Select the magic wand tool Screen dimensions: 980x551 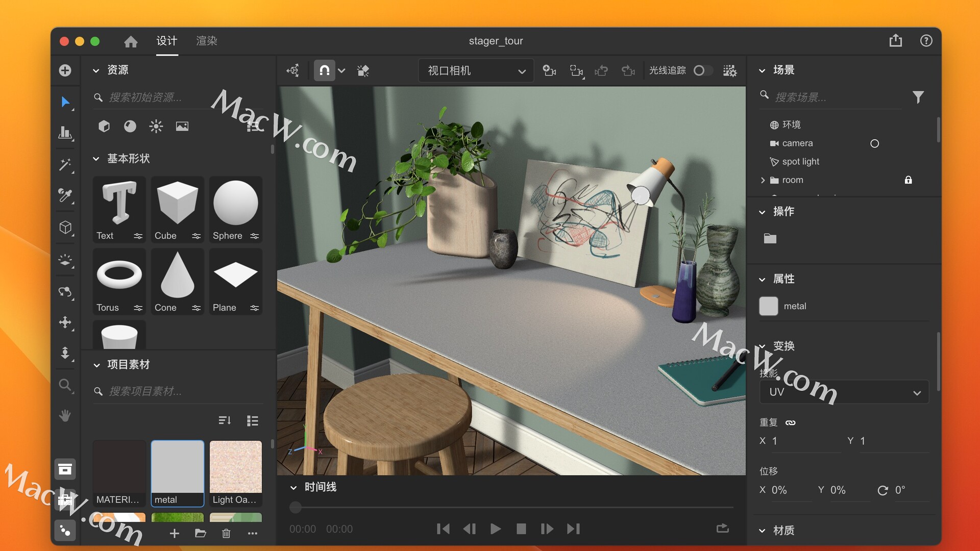(65, 164)
